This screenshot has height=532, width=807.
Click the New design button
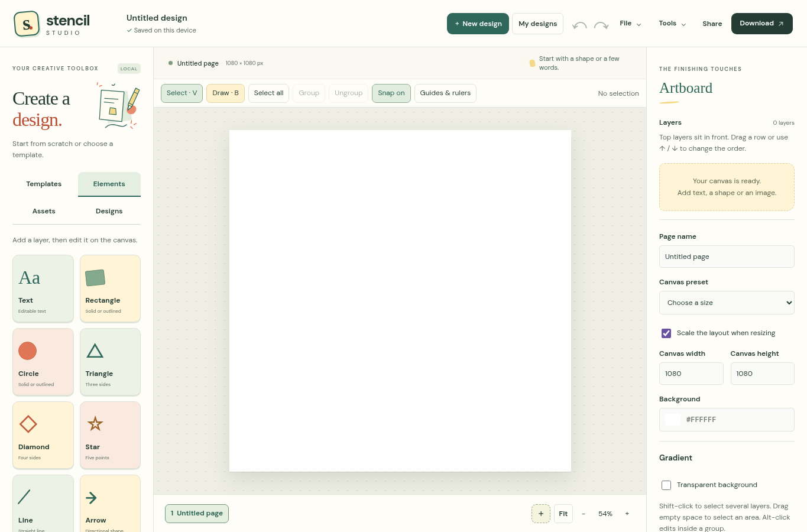(478, 24)
